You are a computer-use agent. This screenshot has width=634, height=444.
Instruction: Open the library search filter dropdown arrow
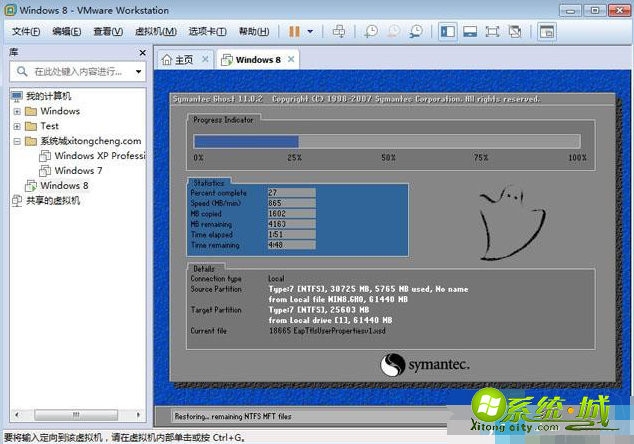coord(139,72)
